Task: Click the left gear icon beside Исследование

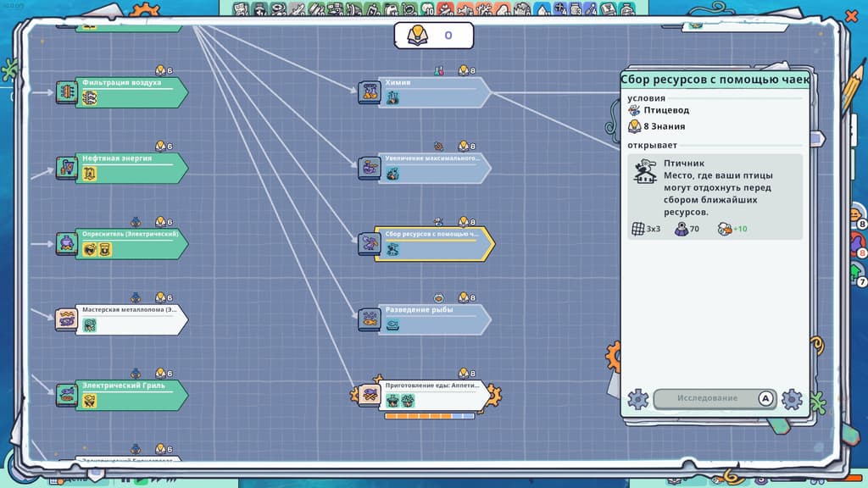Action: [x=637, y=399]
